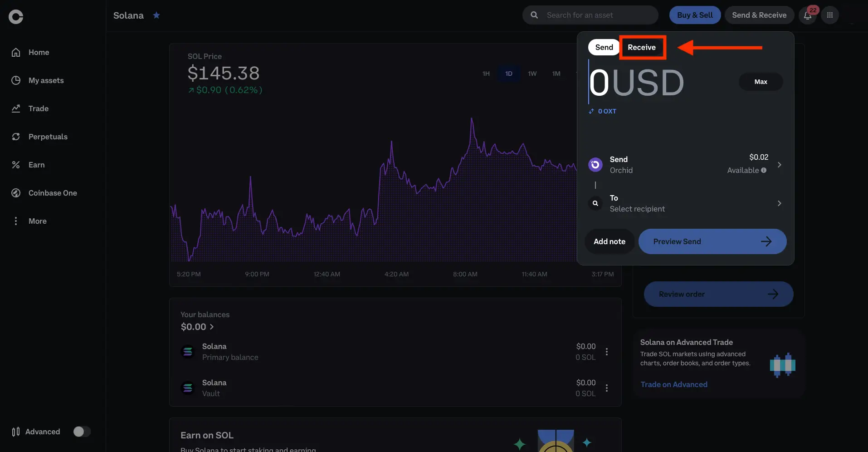Click the Earn on SOL heading
The height and width of the screenshot is (452, 868).
pyautogui.click(x=207, y=435)
